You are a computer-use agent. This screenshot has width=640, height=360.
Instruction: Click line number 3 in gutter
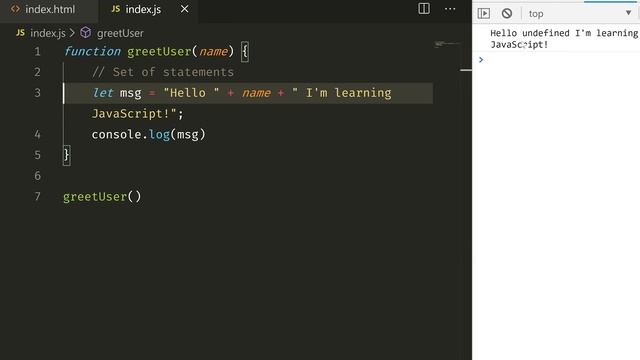tap(38, 93)
